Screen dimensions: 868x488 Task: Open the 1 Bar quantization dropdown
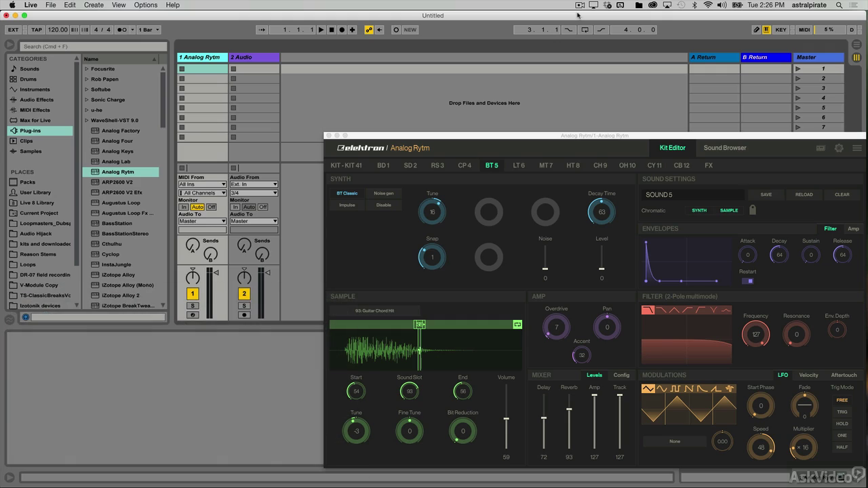tap(149, 30)
